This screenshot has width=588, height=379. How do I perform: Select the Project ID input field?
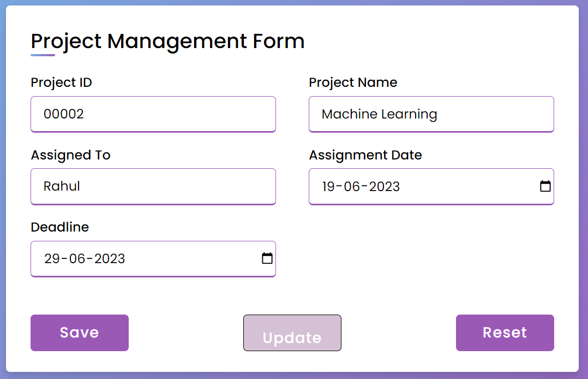click(x=153, y=114)
